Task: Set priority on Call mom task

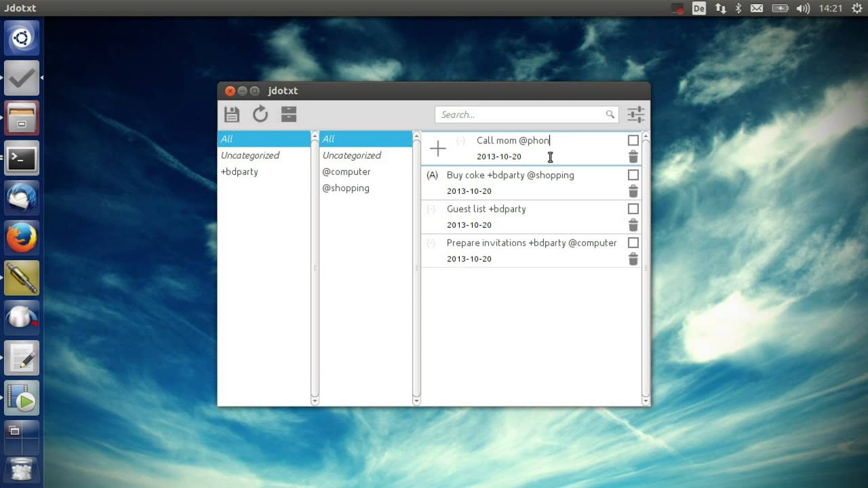Action: (x=461, y=140)
